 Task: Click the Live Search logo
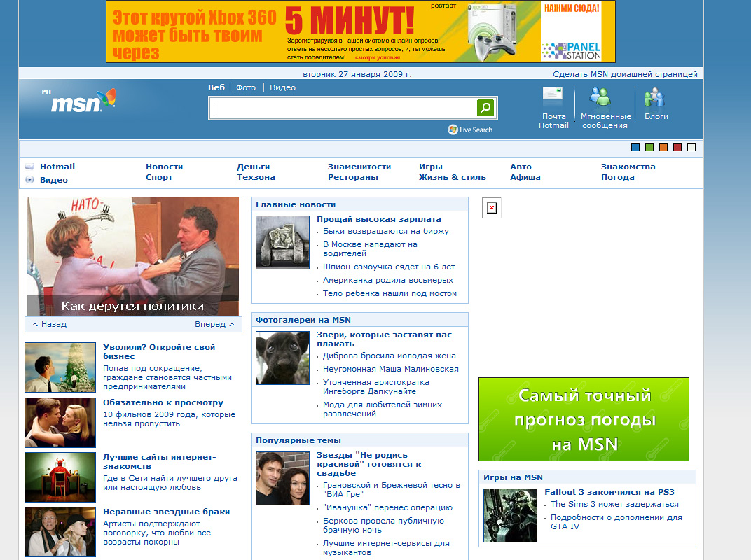(470, 129)
